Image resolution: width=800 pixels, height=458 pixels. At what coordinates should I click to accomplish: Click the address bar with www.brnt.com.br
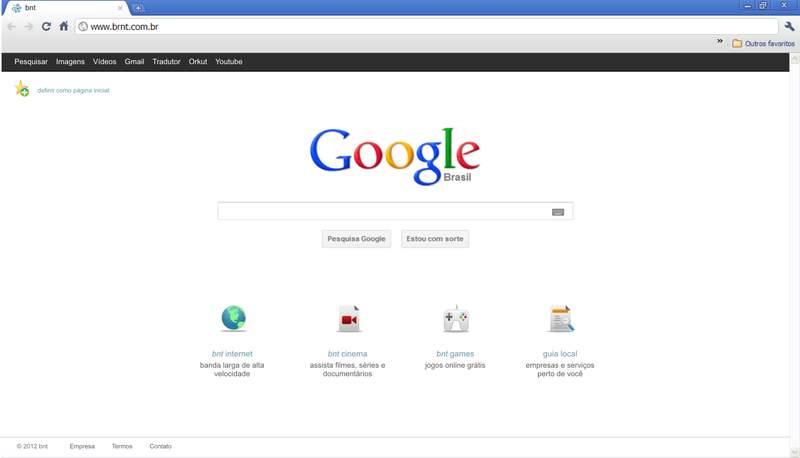coord(427,27)
